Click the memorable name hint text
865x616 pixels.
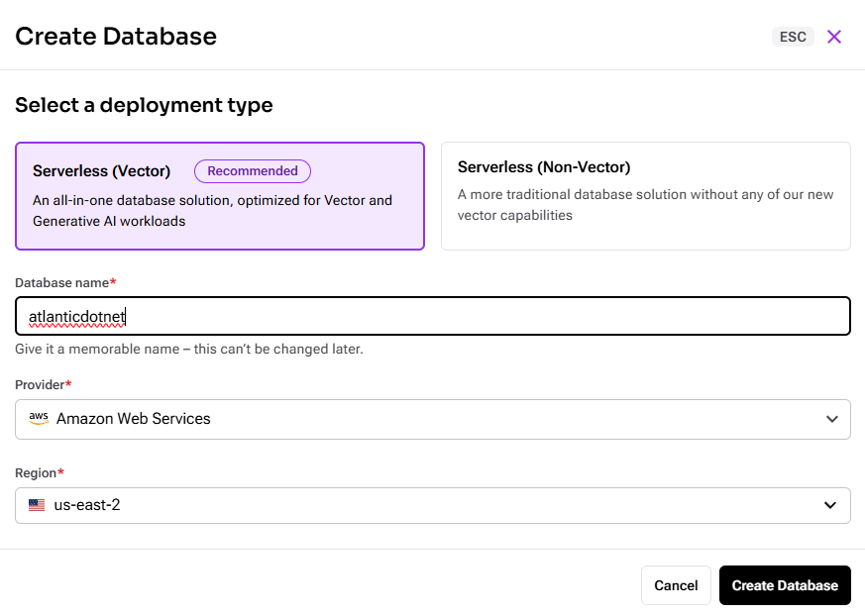tap(188, 350)
